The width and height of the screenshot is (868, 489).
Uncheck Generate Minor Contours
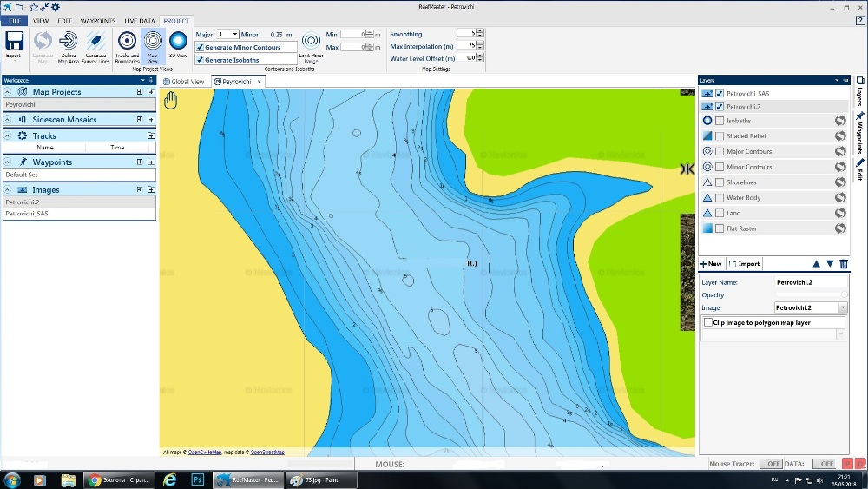[201, 47]
